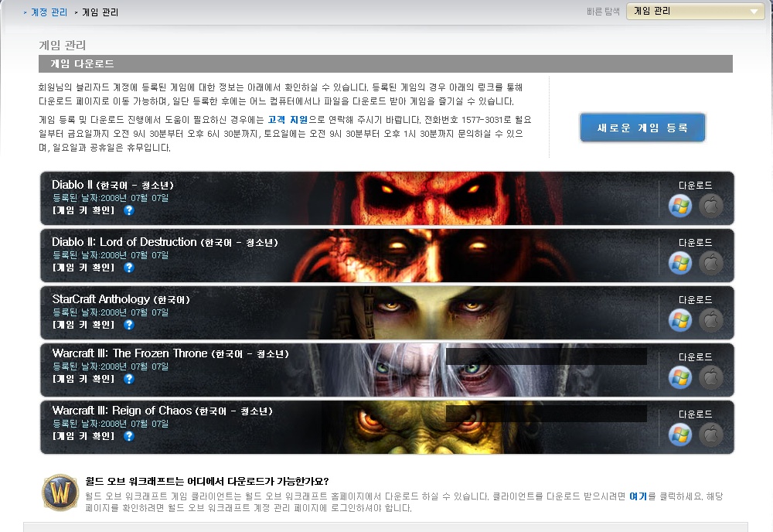Go to 계정 관리 breadcrumb link
773x532 pixels.
[49, 12]
